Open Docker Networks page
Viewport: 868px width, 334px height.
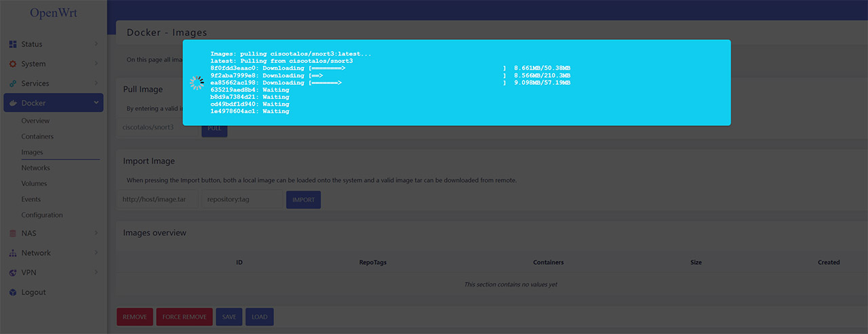35,168
